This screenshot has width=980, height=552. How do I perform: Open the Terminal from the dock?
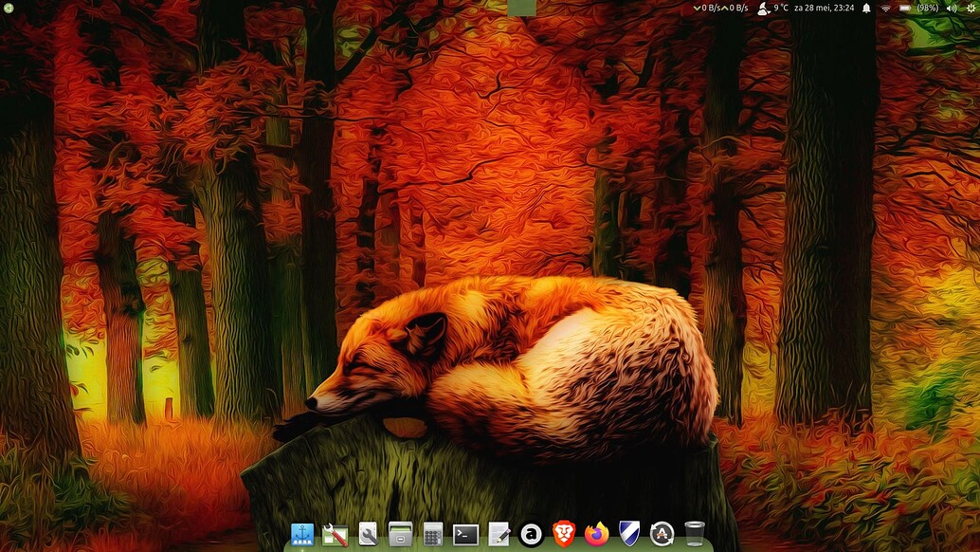click(465, 535)
